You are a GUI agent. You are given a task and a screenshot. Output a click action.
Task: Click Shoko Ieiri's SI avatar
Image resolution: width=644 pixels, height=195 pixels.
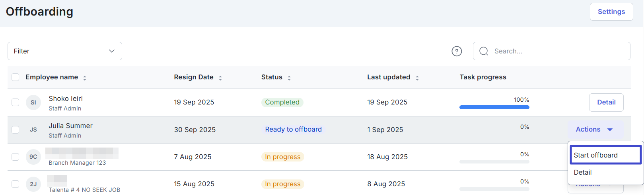point(33,102)
